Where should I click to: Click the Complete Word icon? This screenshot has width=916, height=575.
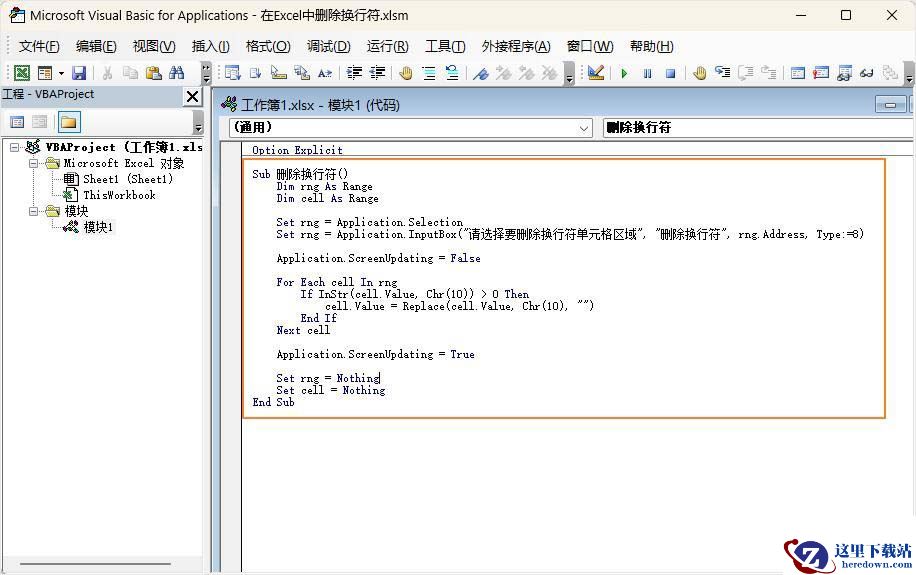tap(325, 72)
